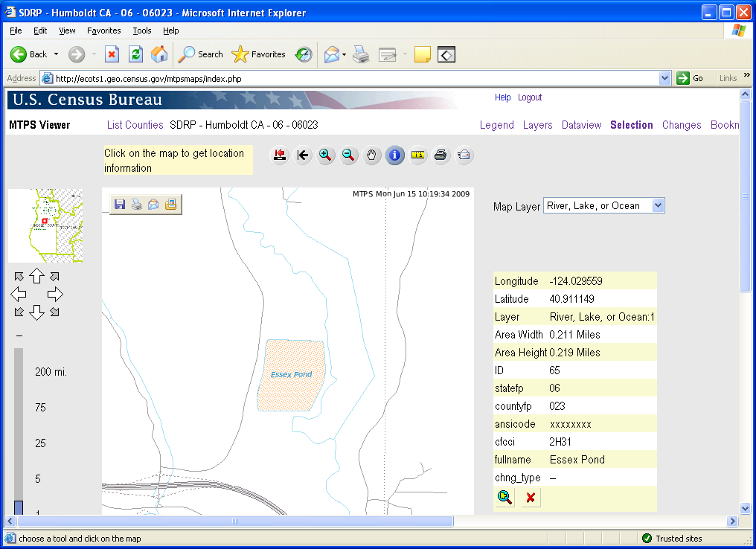Click the print map icon in toolbar

pos(441,155)
